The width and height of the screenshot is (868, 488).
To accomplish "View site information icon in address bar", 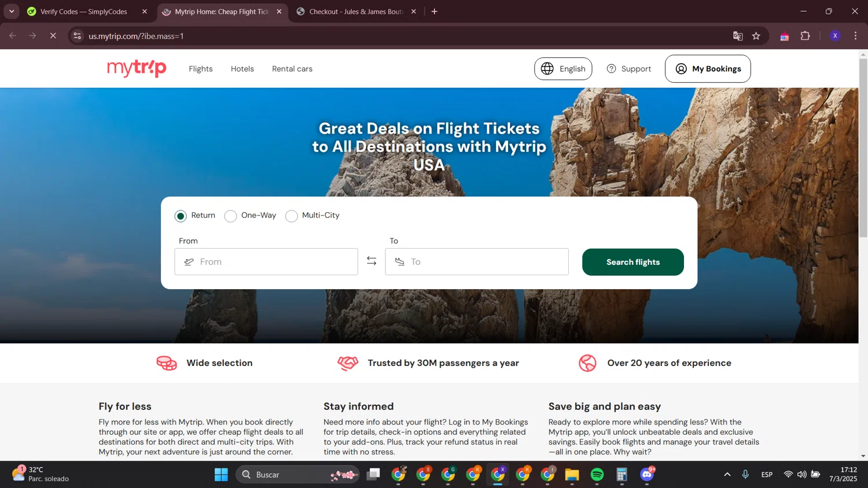I will (77, 36).
